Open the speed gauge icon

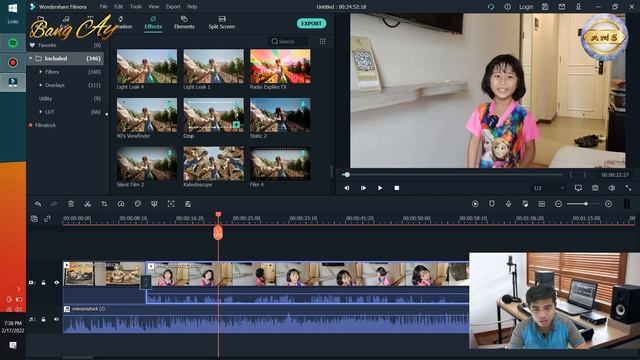point(121,204)
